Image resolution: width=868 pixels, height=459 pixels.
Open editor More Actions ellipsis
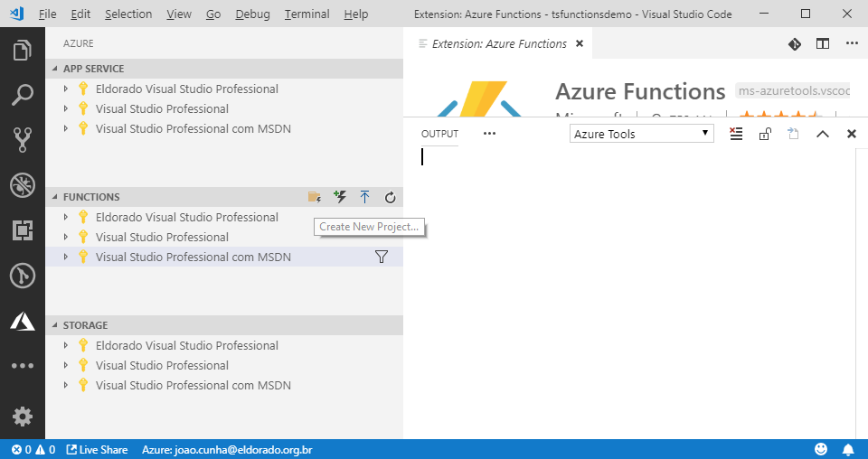tap(852, 43)
